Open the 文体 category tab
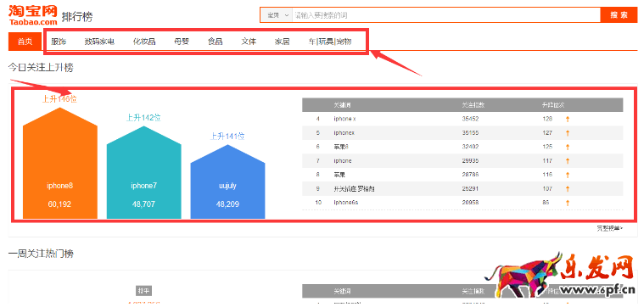The image size is (644, 307). (249, 42)
